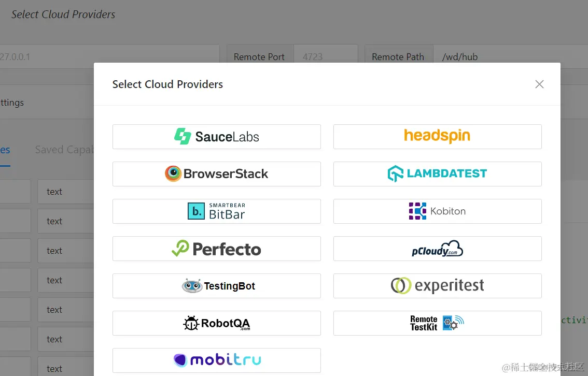This screenshot has height=376, width=588.
Task: Select the LambdaTest provider option
Action: (437, 174)
